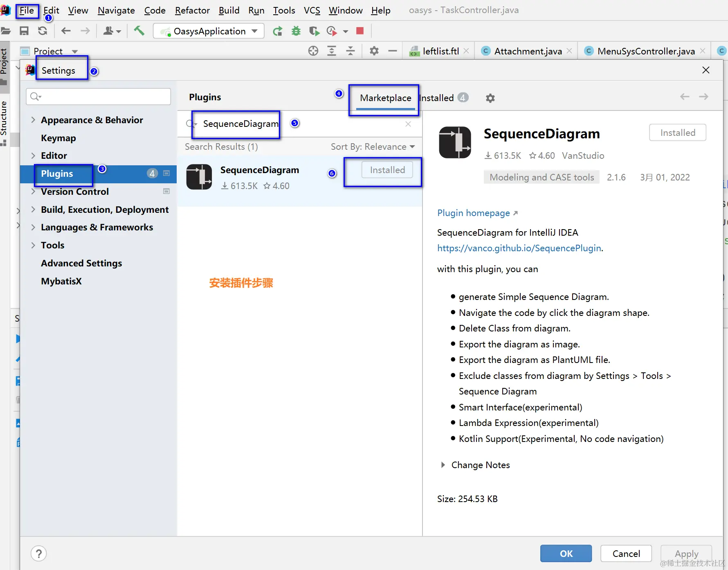This screenshot has width=728, height=570.
Task: Expand Languages & Frameworks node
Action: [33, 227]
